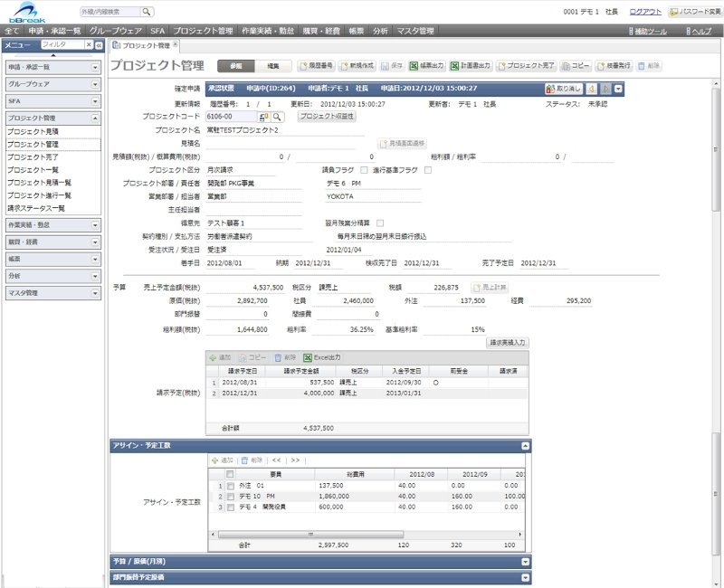724x588 pixels.
Task: Switch to 編集 edit mode
Action: click(x=273, y=66)
